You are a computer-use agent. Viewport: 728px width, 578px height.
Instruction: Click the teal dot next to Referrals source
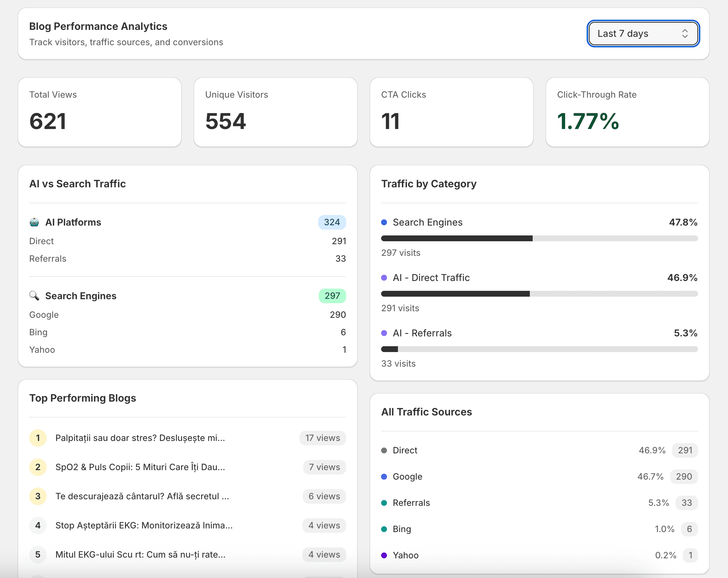384,503
